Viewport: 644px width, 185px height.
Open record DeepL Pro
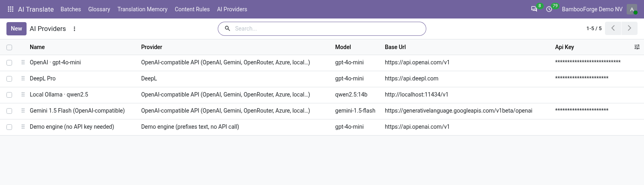coord(43,78)
